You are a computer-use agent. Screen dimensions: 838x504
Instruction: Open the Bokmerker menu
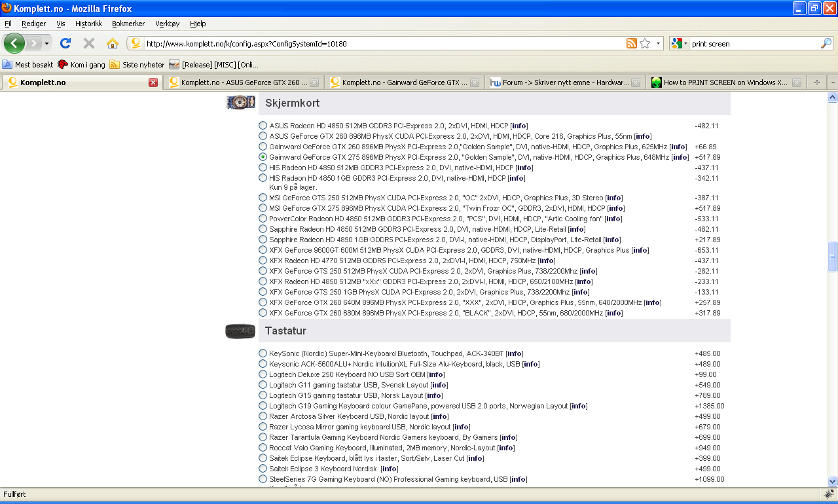tap(128, 24)
